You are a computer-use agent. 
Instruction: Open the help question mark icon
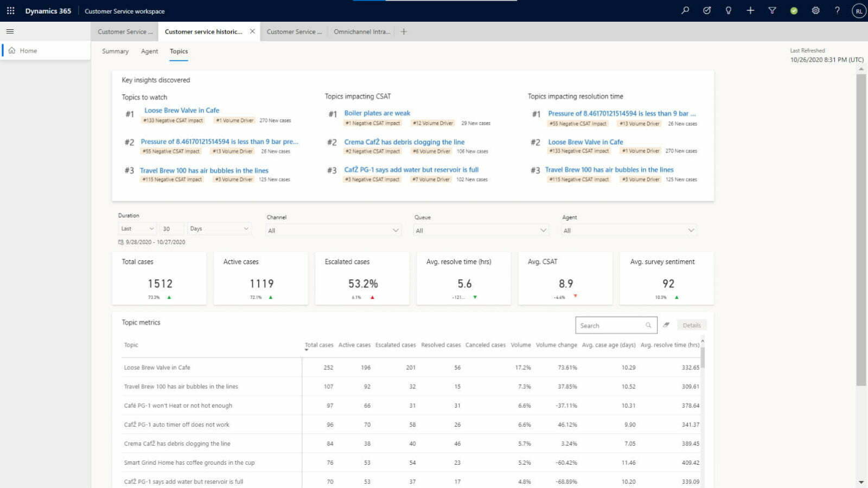837,10
